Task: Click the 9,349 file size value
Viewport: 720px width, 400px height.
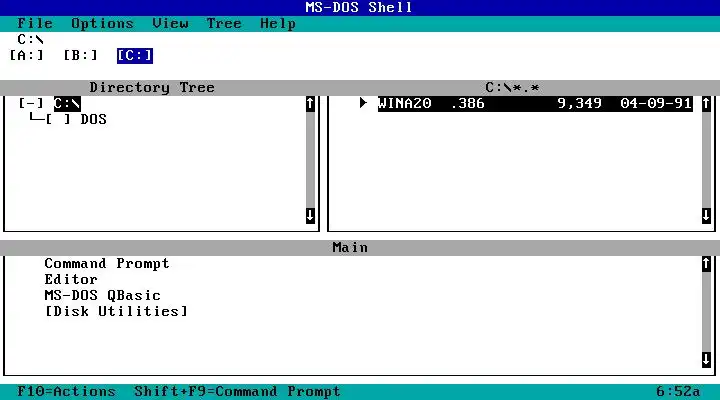Action: (x=579, y=103)
